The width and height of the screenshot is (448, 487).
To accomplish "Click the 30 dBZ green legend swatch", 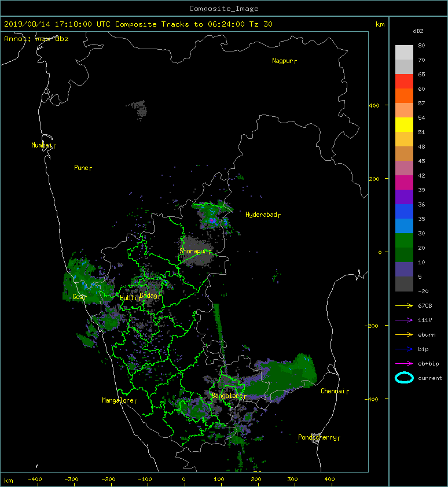I will [x=404, y=241].
